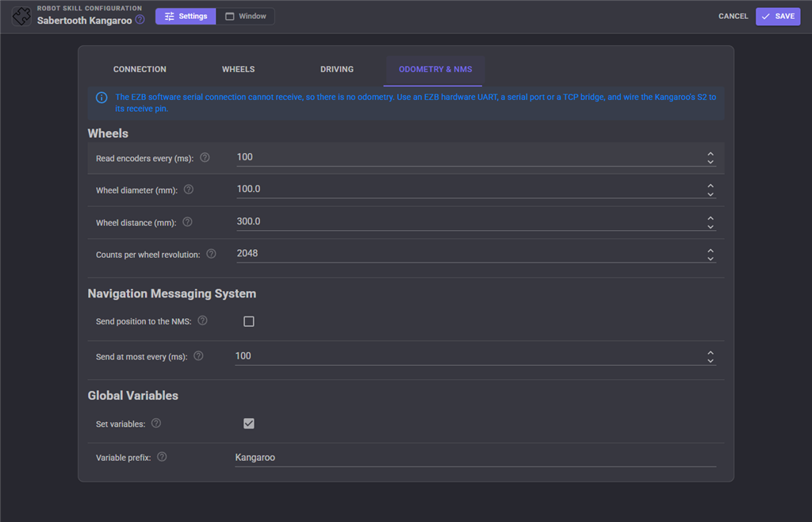Select the Odometry & NMS tab
The height and width of the screenshot is (522, 812).
coord(435,69)
